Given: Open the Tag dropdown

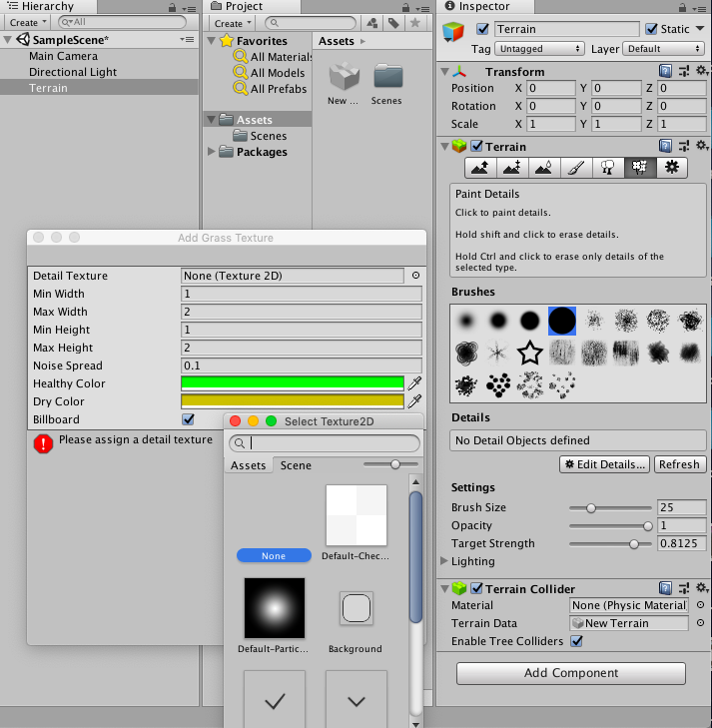Looking at the screenshot, I should (539, 49).
